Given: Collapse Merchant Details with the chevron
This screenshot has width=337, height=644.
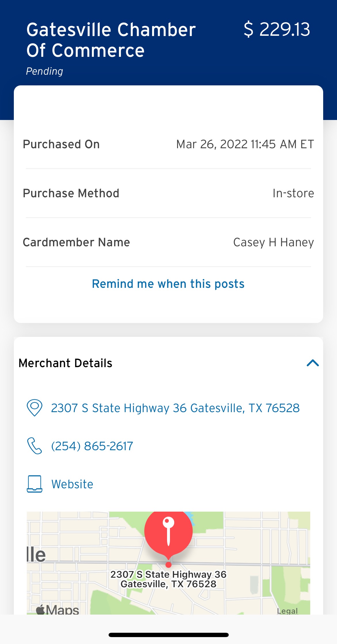Looking at the screenshot, I should [313, 363].
